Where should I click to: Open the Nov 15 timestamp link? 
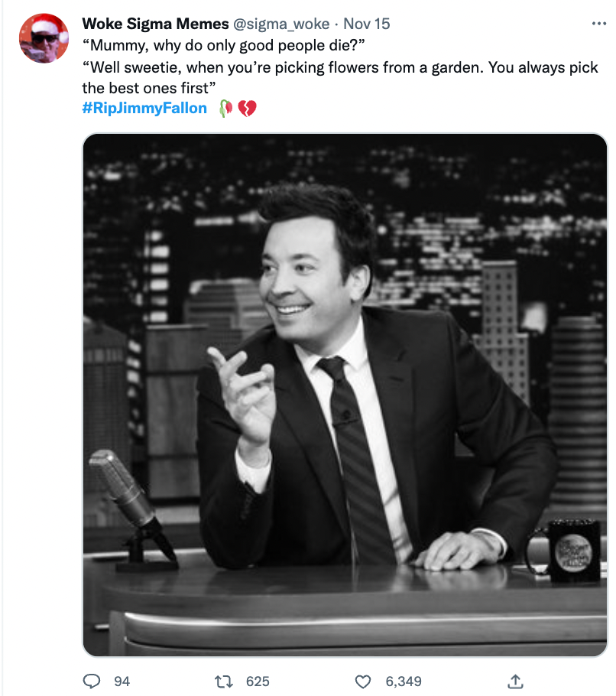[x=366, y=24]
